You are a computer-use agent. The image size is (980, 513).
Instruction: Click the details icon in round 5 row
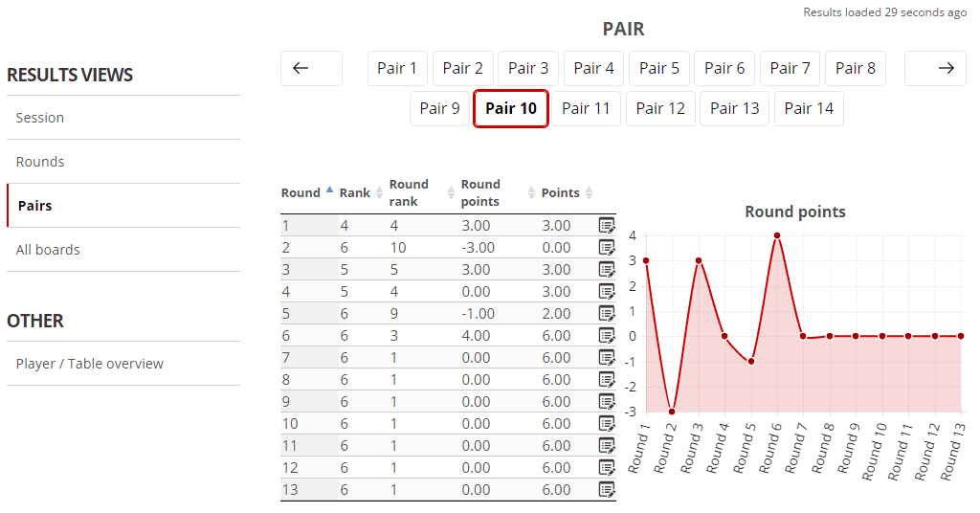tap(607, 314)
